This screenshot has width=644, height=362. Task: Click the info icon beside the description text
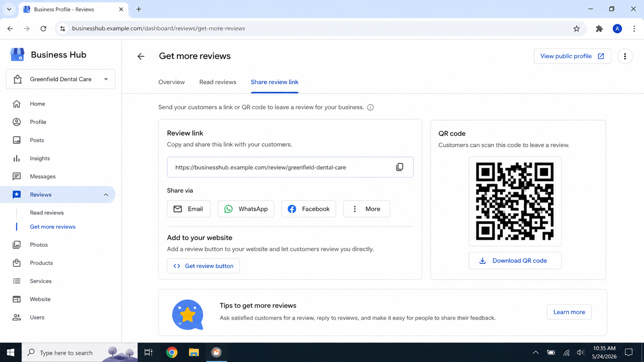(x=370, y=107)
